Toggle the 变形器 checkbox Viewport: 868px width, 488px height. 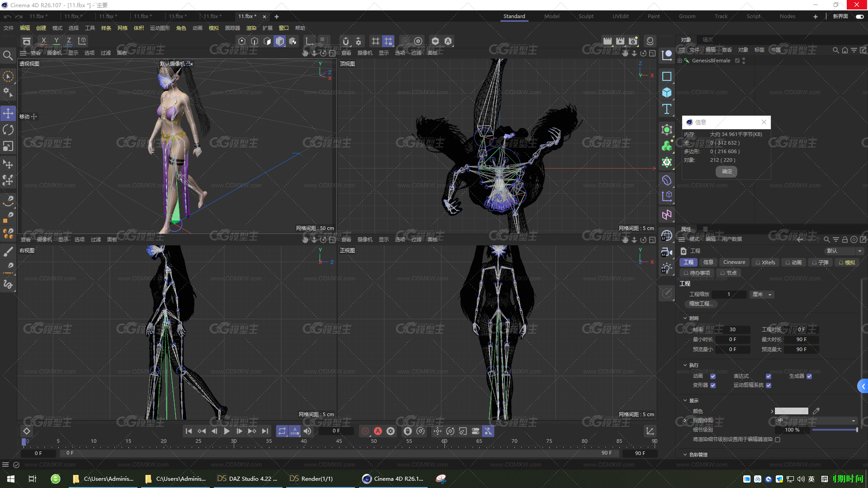(x=713, y=385)
